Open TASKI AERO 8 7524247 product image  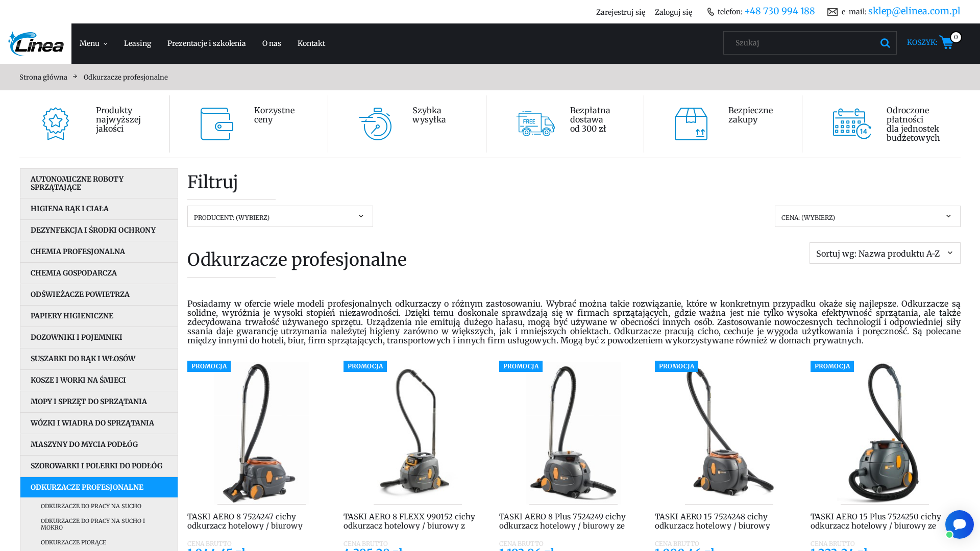(262, 433)
